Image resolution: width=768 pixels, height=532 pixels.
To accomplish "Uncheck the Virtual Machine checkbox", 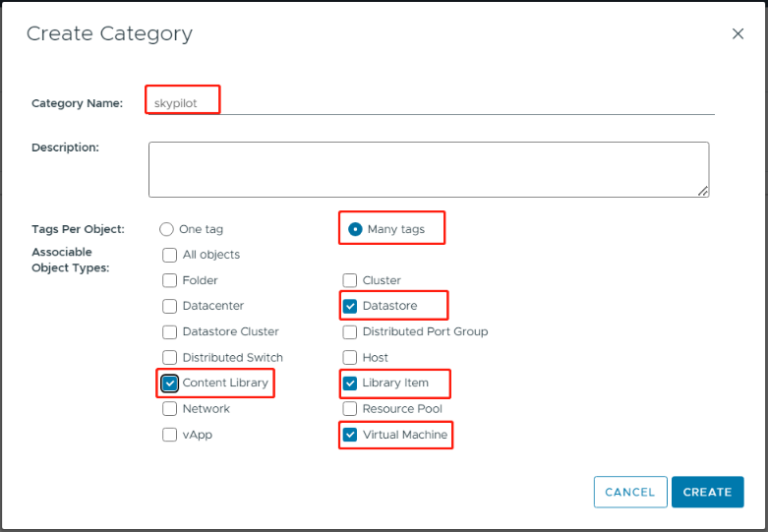I will pyautogui.click(x=350, y=435).
